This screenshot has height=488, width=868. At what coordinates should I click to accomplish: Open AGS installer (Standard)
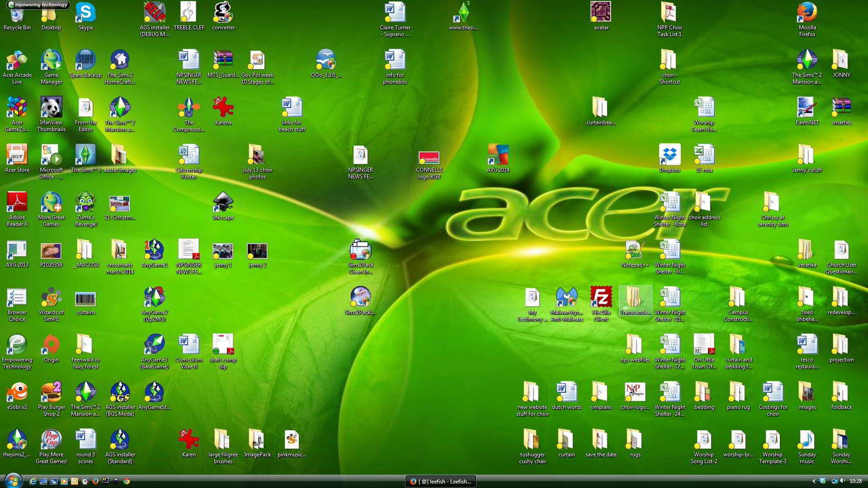tap(120, 446)
